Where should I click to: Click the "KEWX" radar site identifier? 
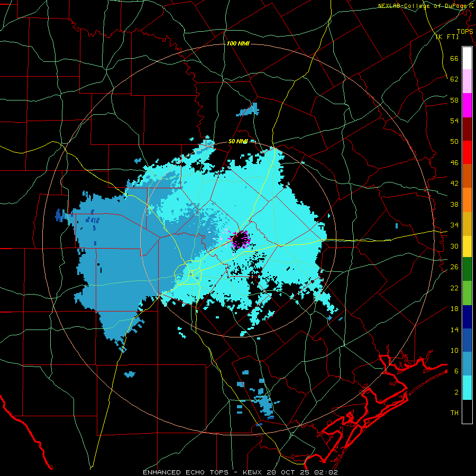coord(253,472)
